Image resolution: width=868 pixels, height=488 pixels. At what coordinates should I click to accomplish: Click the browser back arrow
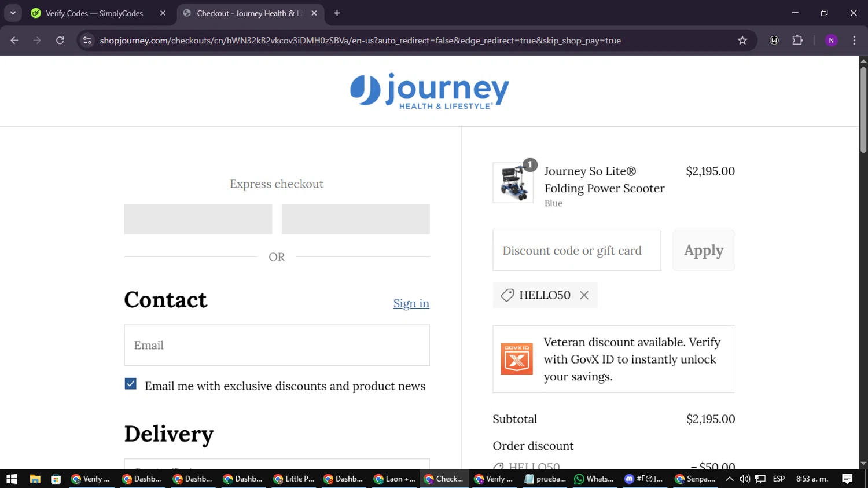pos(14,41)
